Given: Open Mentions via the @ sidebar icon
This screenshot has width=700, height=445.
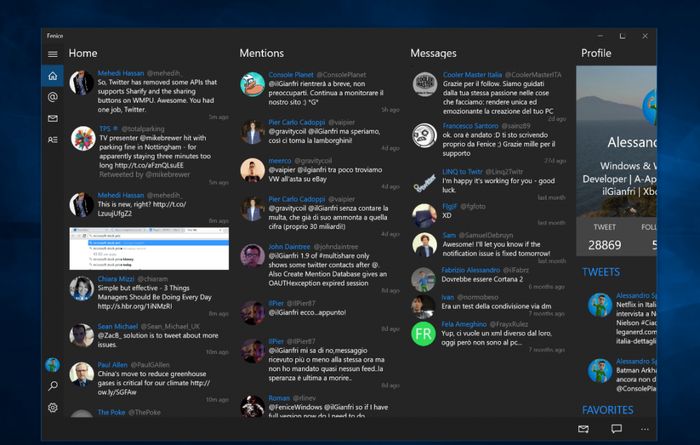Looking at the screenshot, I should [52, 97].
